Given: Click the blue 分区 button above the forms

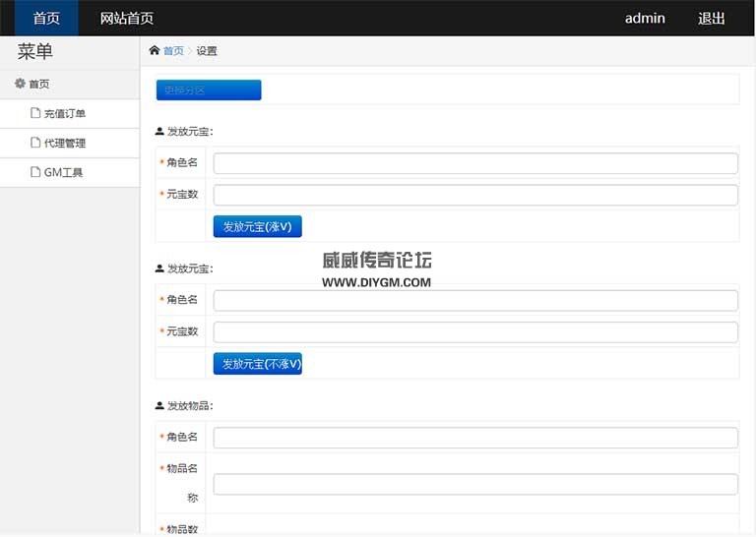Looking at the screenshot, I should [209, 90].
